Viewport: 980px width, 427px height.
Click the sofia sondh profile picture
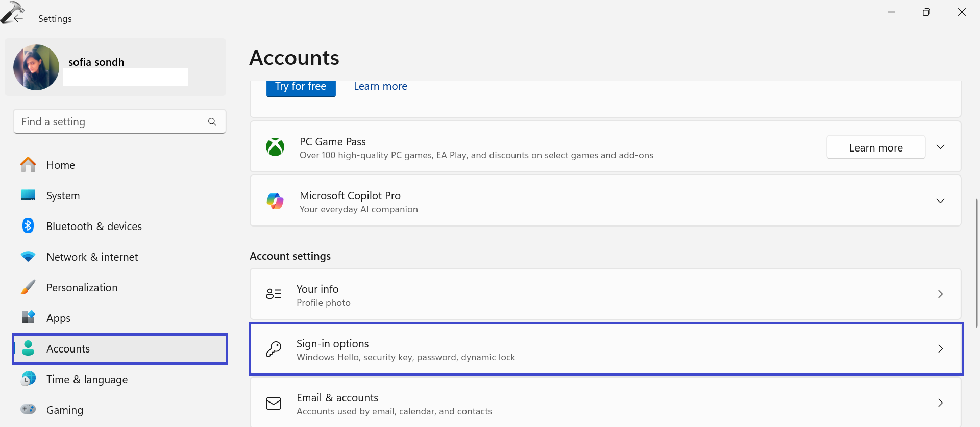36,67
